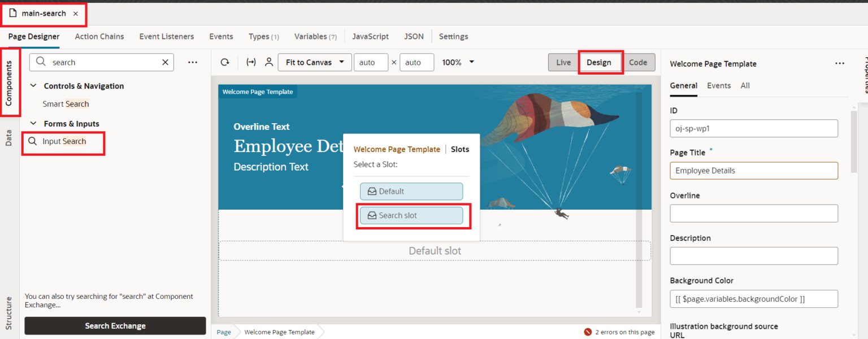Switch to Event Listeners tab
868x339 pixels.
coord(167,36)
